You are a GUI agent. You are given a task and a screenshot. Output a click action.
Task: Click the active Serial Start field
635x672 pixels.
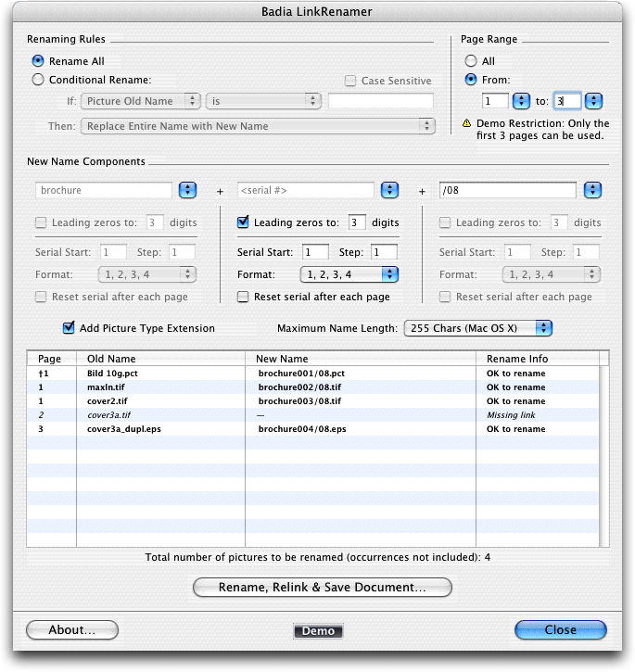tap(315, 252)
